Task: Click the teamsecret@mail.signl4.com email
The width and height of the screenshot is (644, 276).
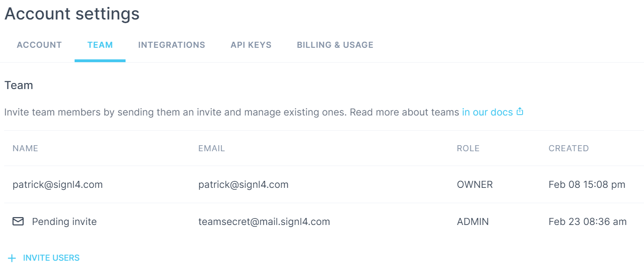Action: tap(264, 222)
